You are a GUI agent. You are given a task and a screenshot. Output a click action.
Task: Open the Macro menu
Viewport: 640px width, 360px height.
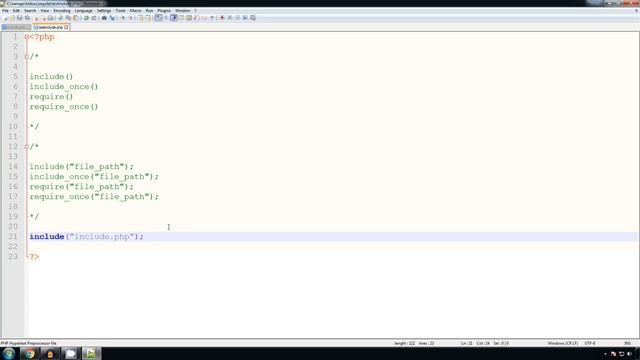tap(135, 11)
